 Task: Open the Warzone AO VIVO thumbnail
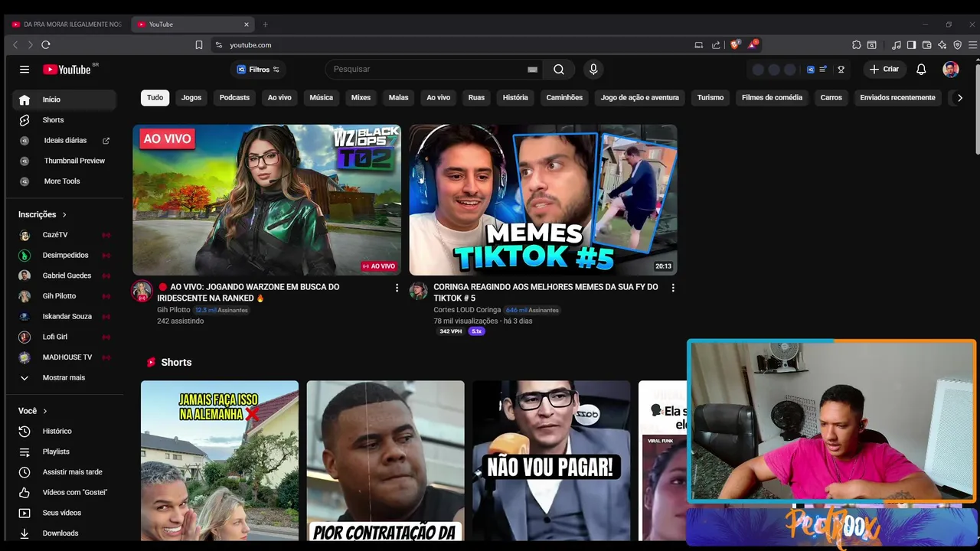[266, 200]
